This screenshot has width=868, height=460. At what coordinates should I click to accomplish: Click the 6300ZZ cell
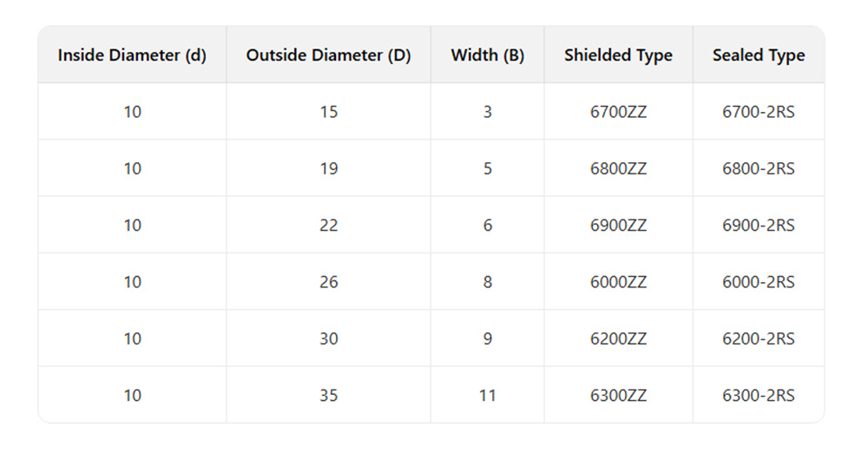(x=618, y=396)
